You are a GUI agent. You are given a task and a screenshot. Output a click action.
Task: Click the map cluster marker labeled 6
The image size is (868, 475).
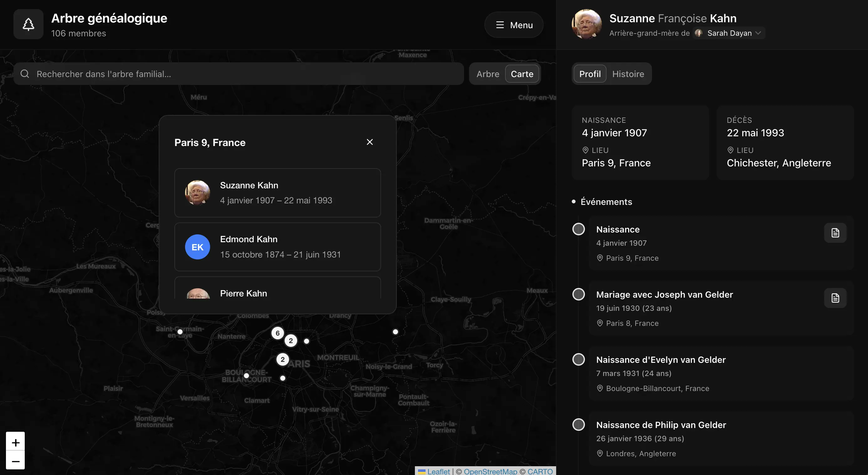pos(277,333)
